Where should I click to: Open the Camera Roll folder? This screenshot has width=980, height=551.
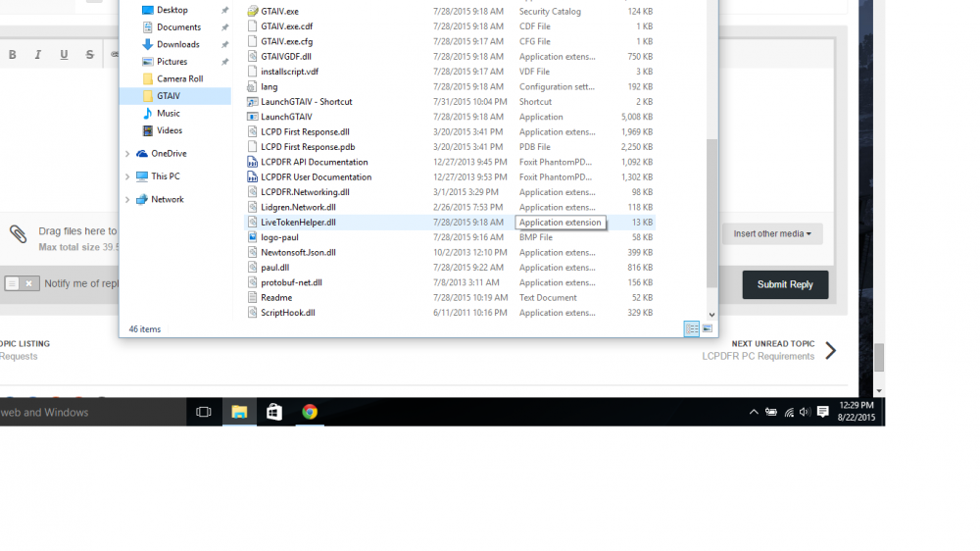(180, 78)
